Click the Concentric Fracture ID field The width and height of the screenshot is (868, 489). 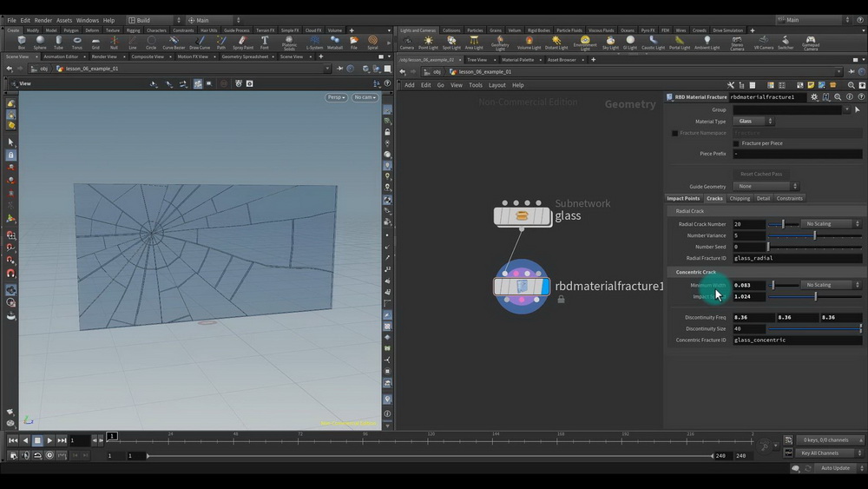pyautogui.click(x=797, y=340)
